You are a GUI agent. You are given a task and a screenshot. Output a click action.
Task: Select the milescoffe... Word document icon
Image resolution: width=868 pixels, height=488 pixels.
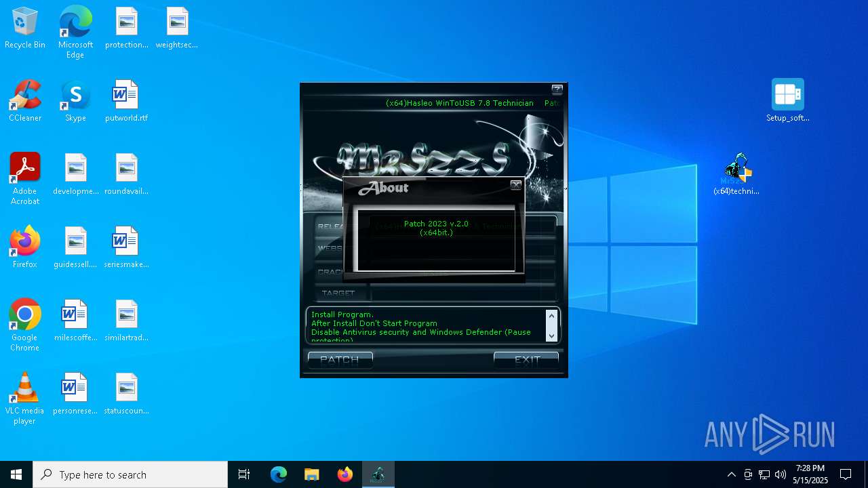(75, 321)
